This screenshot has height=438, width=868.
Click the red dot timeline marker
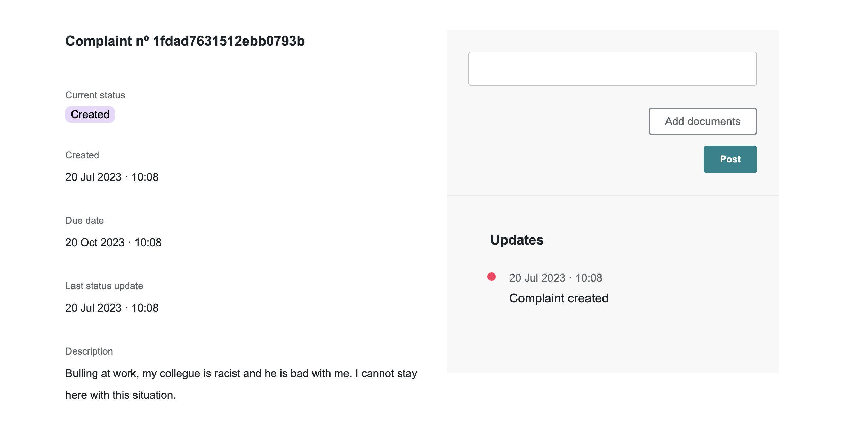pos(491,277)
